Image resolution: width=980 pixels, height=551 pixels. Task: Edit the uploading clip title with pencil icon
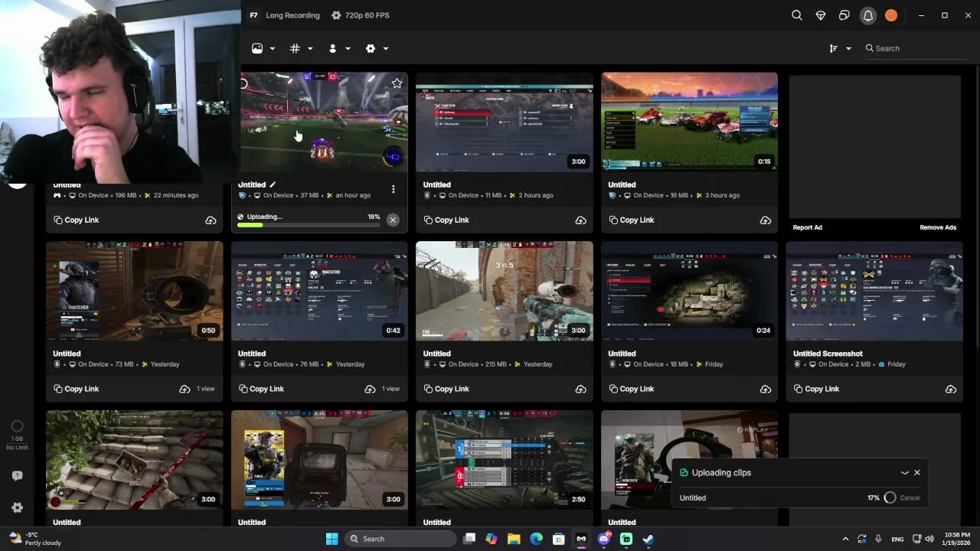(273, 184)
